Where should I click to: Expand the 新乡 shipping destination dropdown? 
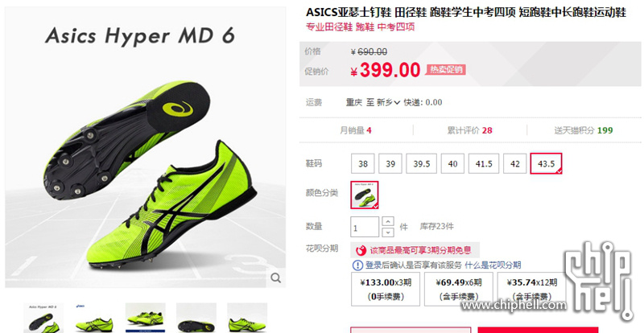click(388, 102)
